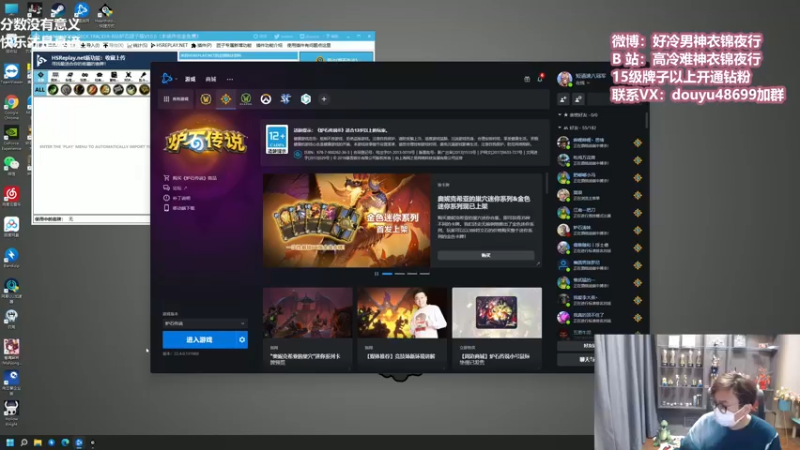Select the teal cube game icon
Screen dimensions: 800x450
pyautogui.click(x=306, y=99)
